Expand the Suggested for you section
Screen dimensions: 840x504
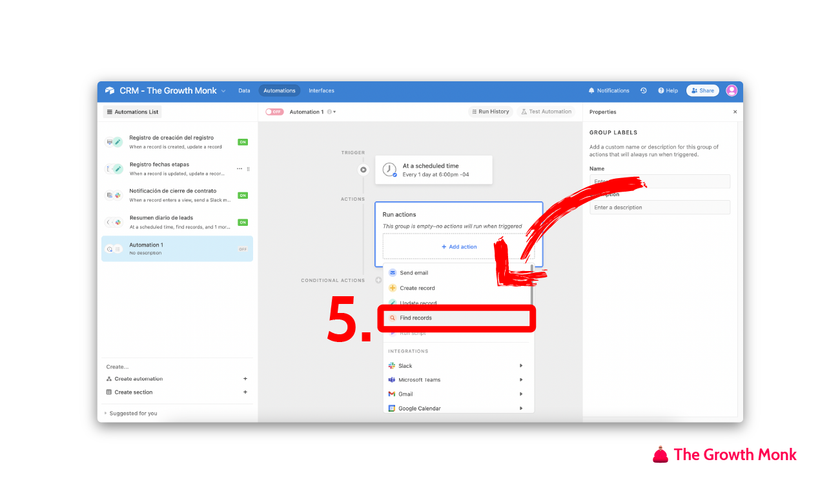131,413
